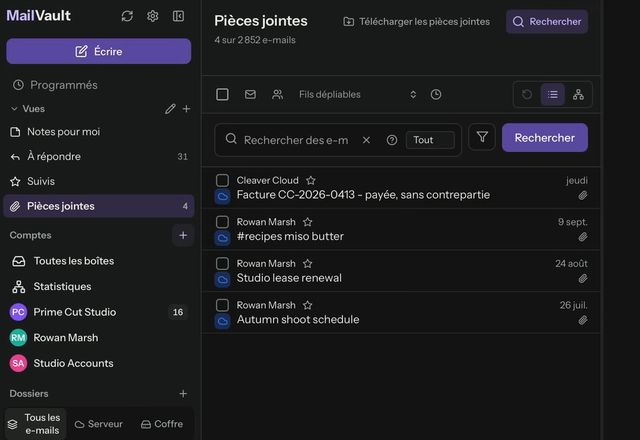Add a folder with Dossiers plus icon
The height and width of the screenshot is (440, 640).
[183, 393]
